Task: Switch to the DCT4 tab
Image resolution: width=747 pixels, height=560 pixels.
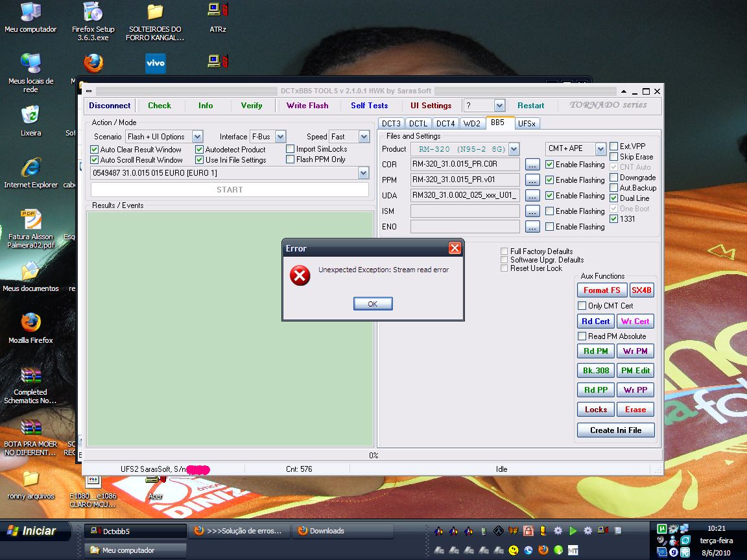Action: 445,124
